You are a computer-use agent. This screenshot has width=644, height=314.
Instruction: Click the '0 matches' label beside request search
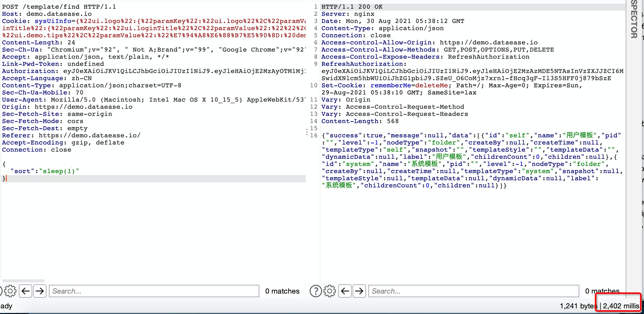[x=282, y=291]
